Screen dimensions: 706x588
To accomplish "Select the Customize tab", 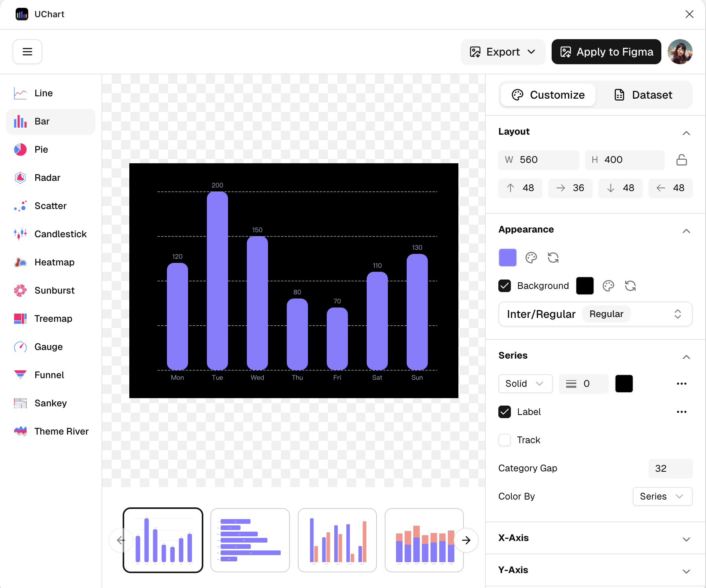I will tap(548, 95).
